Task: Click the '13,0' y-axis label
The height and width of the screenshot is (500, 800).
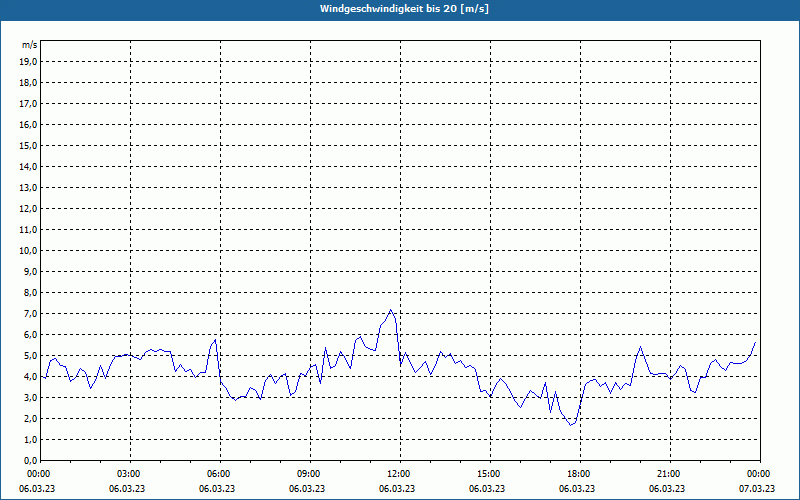Action: click(29, 188)
